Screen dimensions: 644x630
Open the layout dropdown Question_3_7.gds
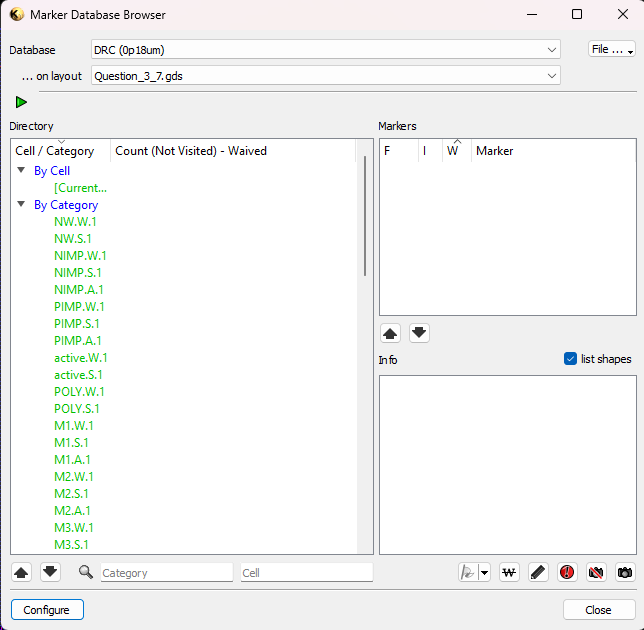tap(326, 76)
